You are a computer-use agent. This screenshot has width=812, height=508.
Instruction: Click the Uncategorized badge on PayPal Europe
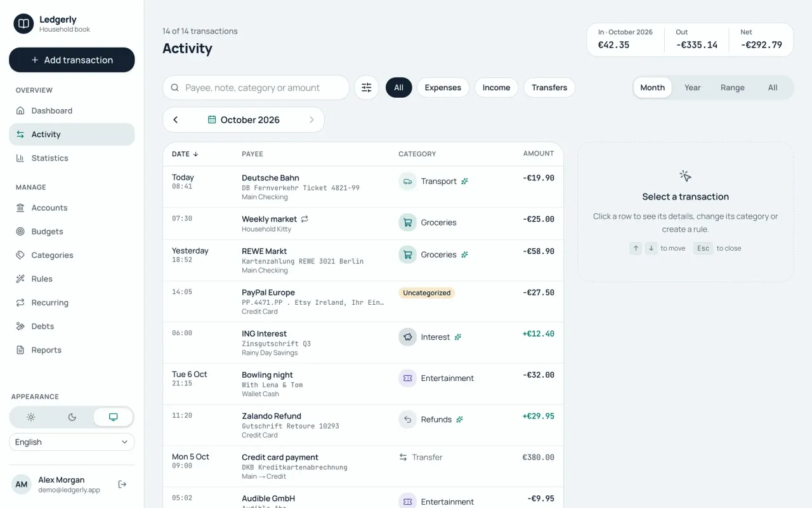coord(427,293)
